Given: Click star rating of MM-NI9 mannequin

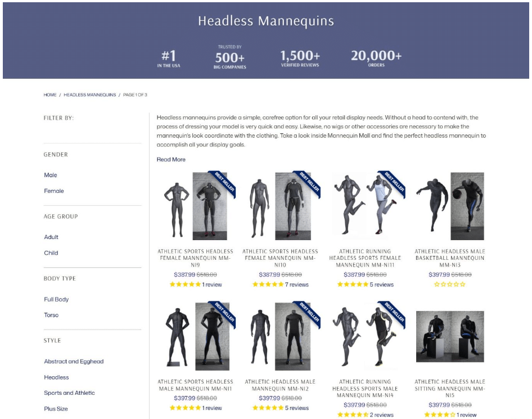Looking at the screenshot, I should [x=185, y=285].
